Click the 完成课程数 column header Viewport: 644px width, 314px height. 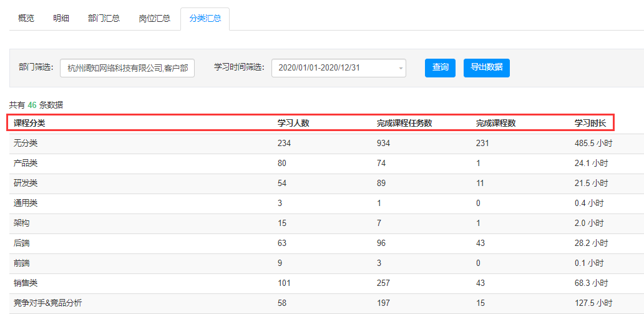click(x=495, y=123)
